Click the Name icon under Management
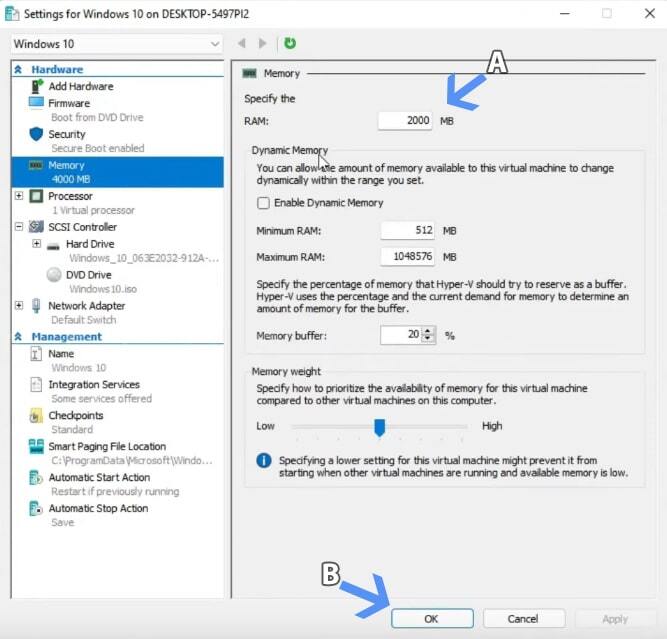The width and height of the screenshot is (667, 639). click(36, 354)
